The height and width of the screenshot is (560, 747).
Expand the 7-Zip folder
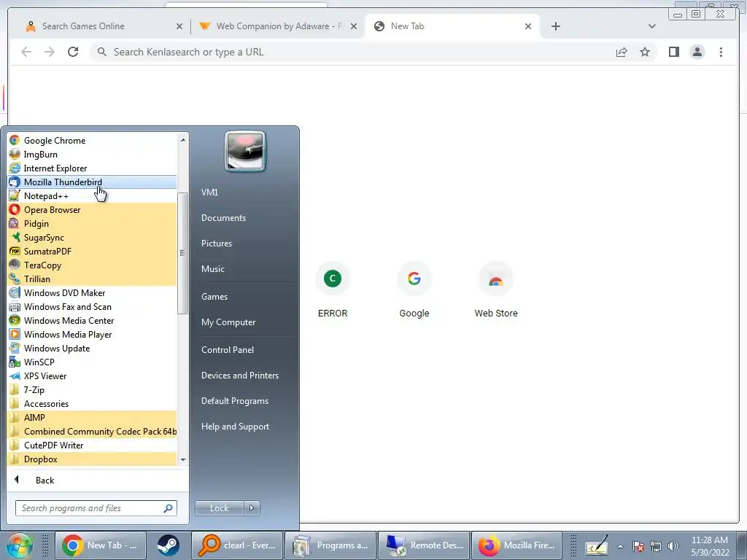click(x=93, y=389)
